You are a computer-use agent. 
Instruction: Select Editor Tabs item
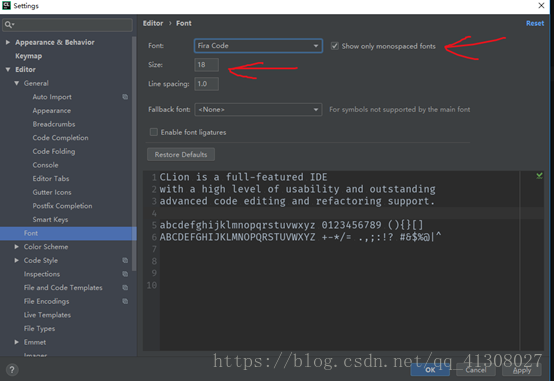51,178
